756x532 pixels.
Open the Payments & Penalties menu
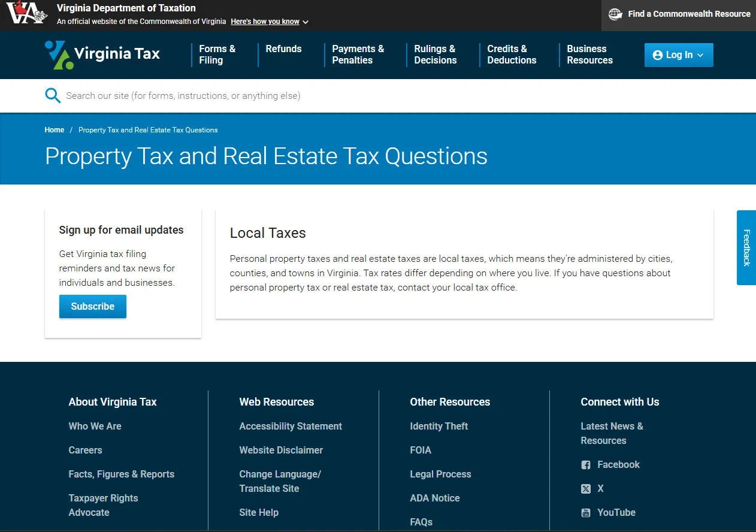pyautogui.click(x=358, y=55)
